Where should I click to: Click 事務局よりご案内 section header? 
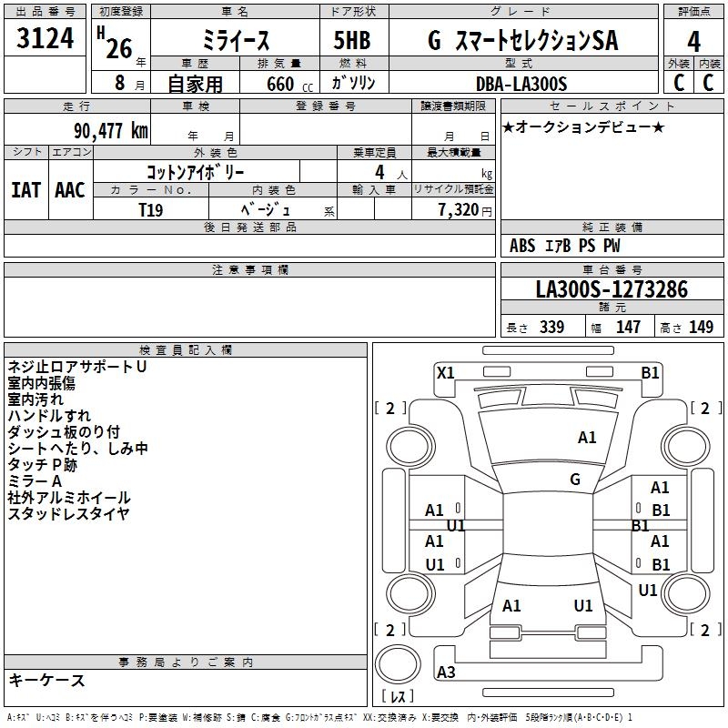(186, 662)
